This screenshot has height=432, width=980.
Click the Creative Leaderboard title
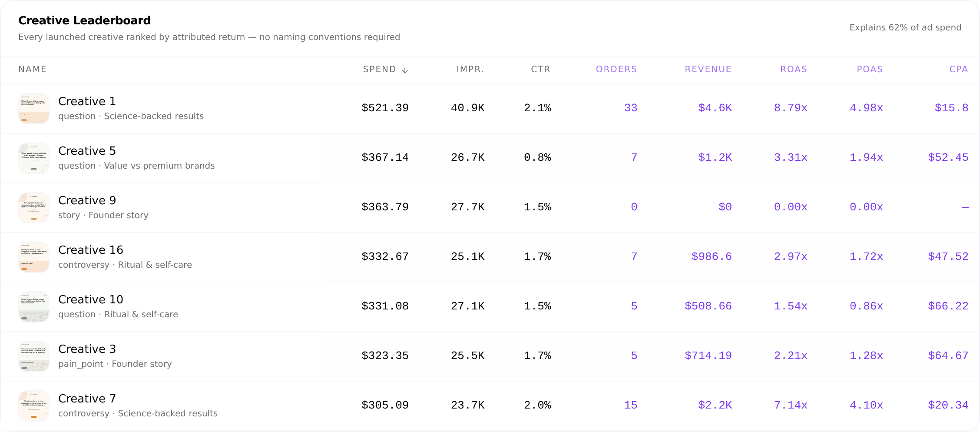pos(85,20)
